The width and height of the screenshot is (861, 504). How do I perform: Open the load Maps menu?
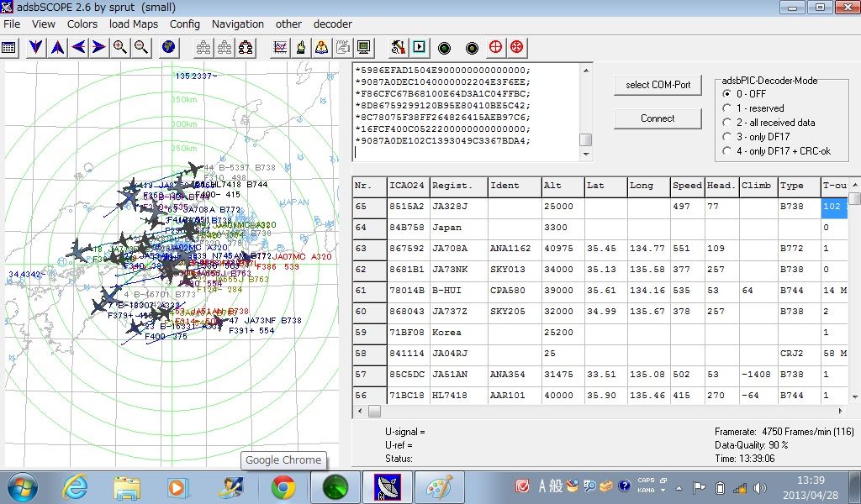[133, 24]
